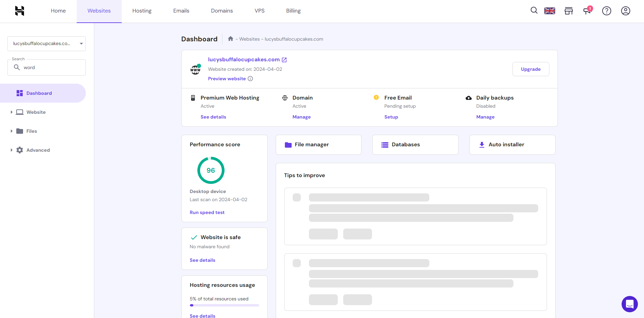Viewport: 644px width, 318px height.
Task: Open the search magnifier in top bar
Action: tap(534, 10)
